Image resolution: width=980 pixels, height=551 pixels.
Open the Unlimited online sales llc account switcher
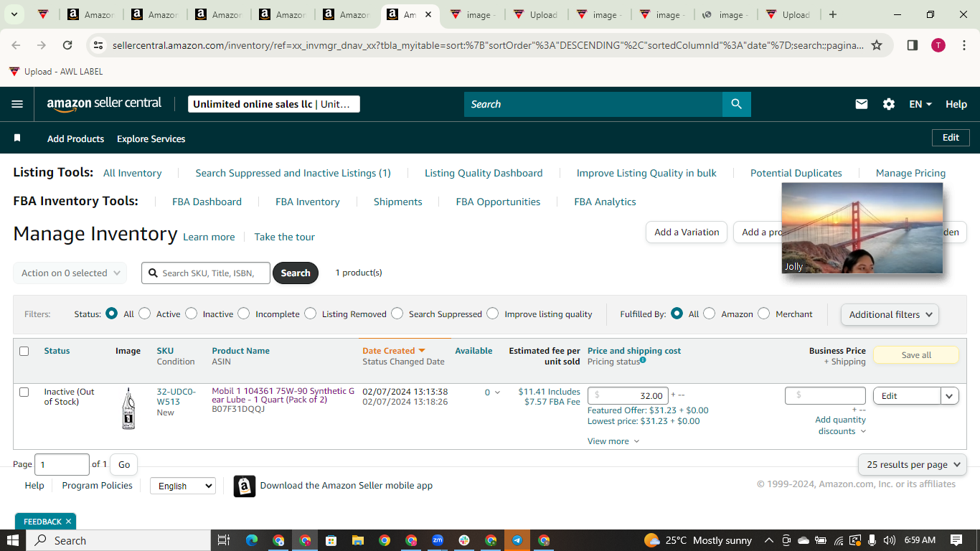274,104
